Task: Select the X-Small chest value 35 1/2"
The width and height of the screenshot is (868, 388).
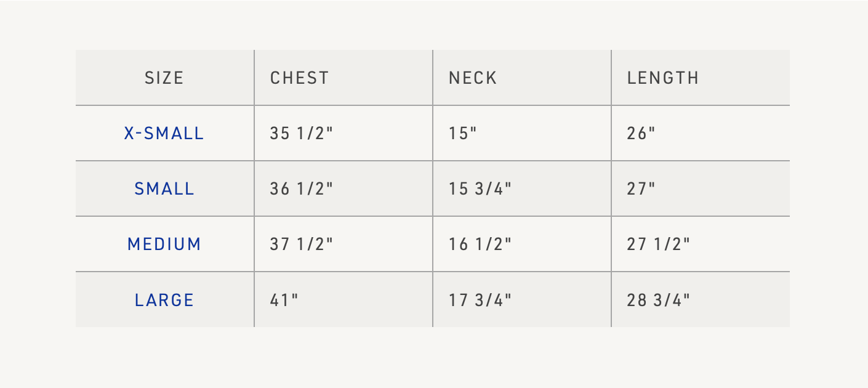Action: coord(301,134)
